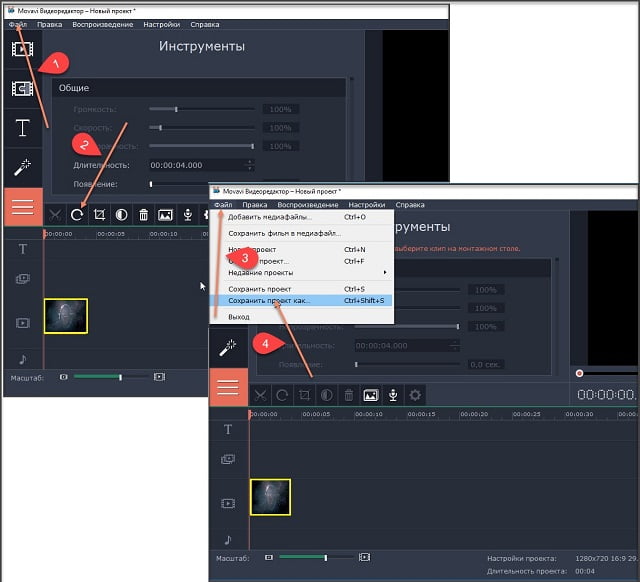Open Справка menu in the front window
Screen dimensions: 640x582
410,205
